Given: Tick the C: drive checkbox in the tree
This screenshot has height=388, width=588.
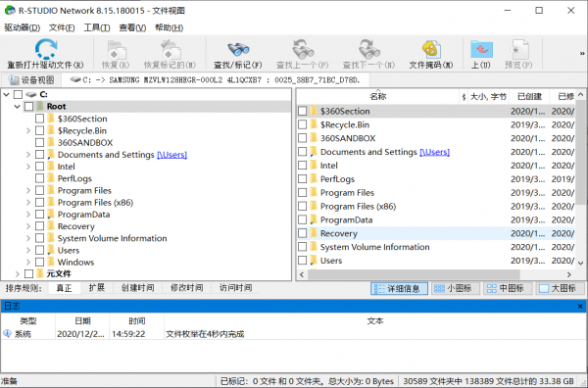Looking at the screenshot, I should tap(19, 94).
